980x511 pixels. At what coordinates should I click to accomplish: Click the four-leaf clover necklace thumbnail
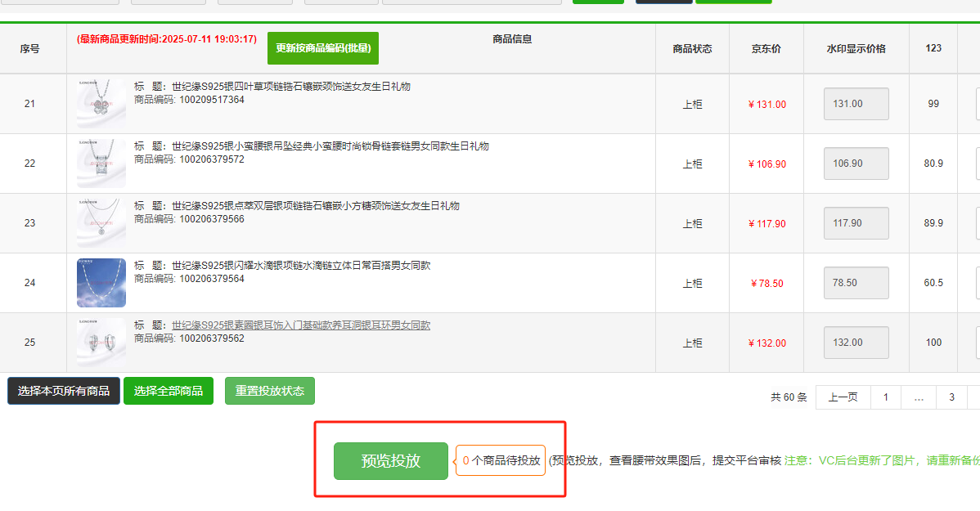pos(101,103)
